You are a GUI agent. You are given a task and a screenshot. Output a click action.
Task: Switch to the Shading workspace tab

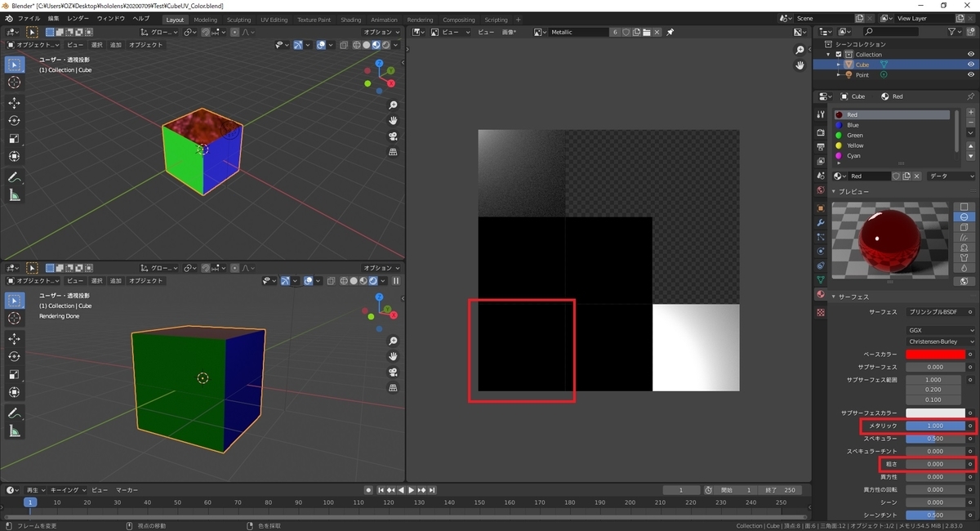pos(351,20)
